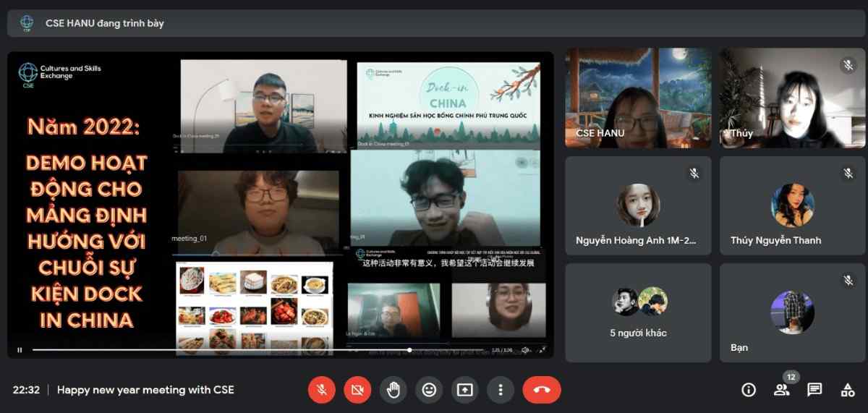The width and height of the screenshot is (868, 413).
Task: Show the participants list with 12 badge
Action: coord(782,390)
